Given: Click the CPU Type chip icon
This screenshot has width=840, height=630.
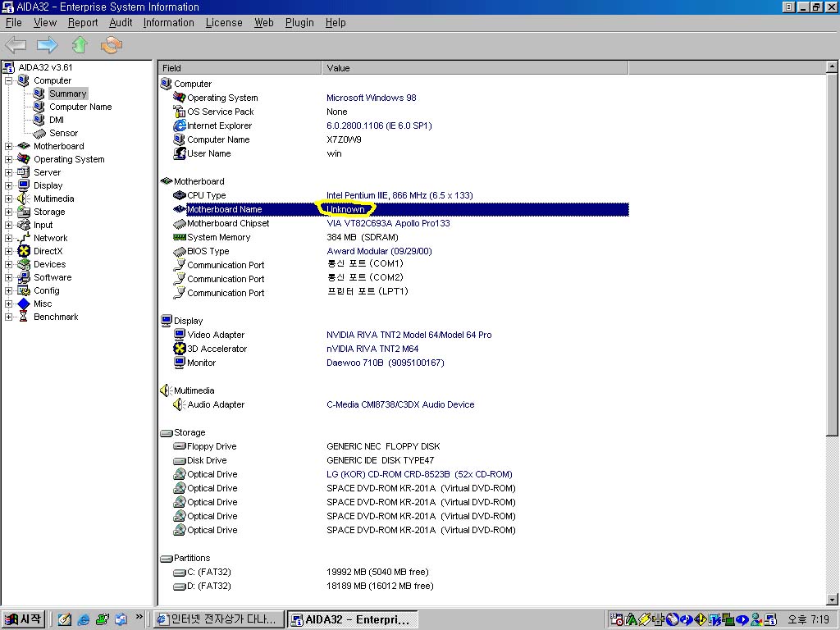Looking at the screenshot, I should [180, 195].
